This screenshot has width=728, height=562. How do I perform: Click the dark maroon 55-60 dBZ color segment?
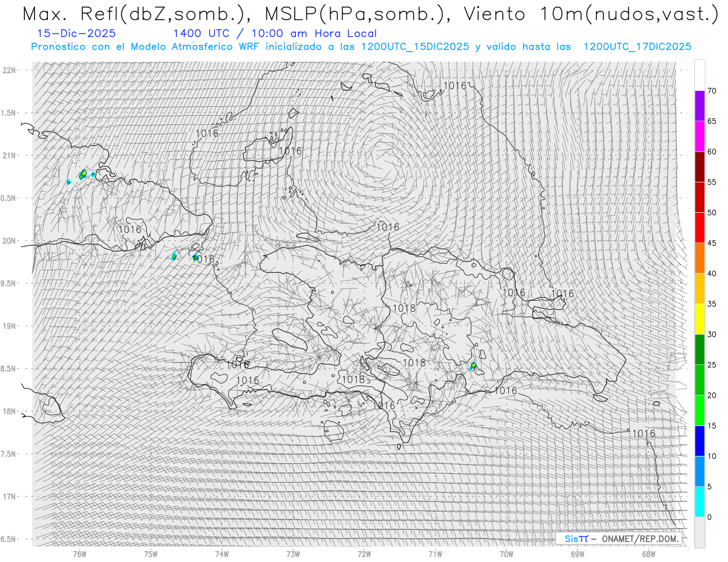point(699,167)
